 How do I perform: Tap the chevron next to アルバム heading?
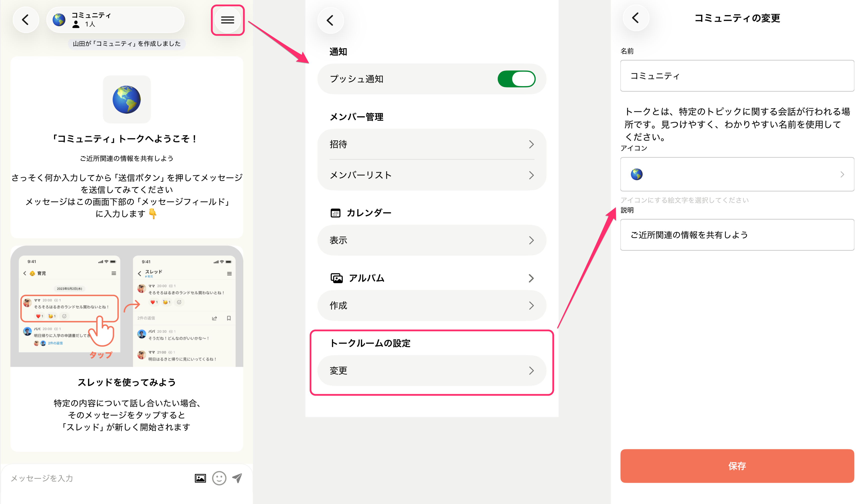coord(531,278)
